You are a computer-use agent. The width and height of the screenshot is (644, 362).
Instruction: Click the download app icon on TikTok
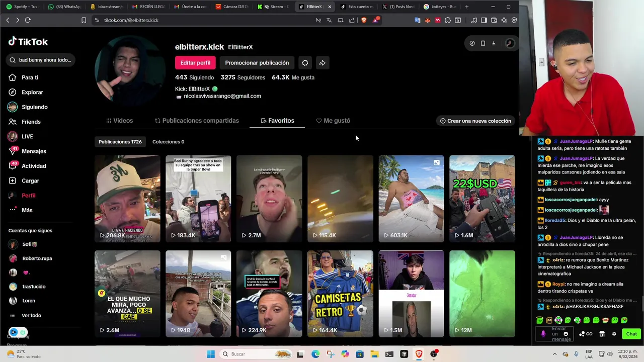tap(494, 43)
